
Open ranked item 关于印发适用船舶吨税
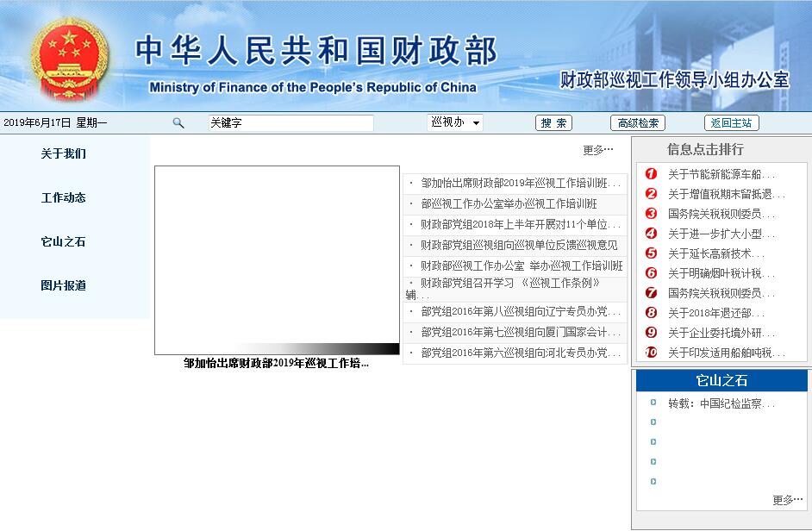click(726, 353)
